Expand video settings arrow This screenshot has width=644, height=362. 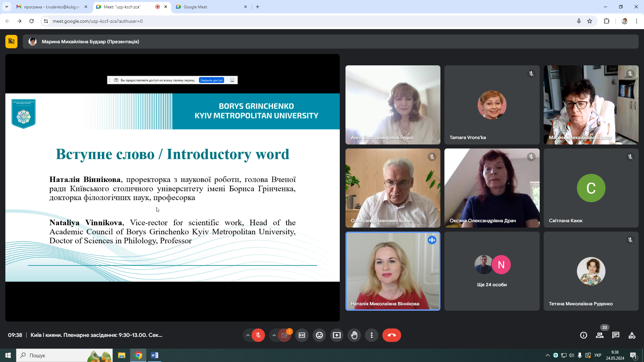(274, 335)
